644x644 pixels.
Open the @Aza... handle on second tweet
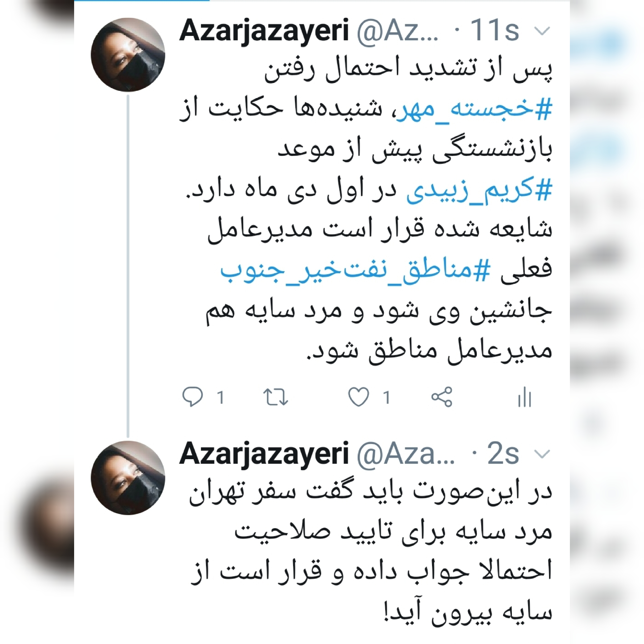(406, 454)
